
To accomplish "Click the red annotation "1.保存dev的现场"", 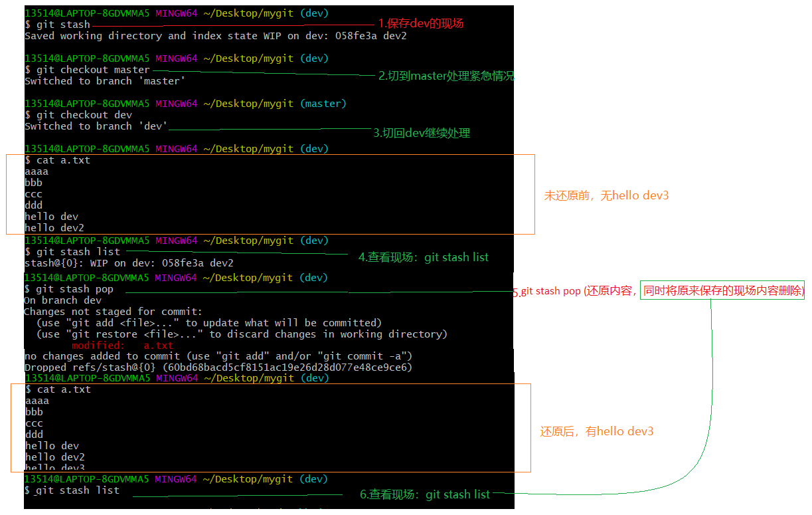I will (x=420, y=23).
